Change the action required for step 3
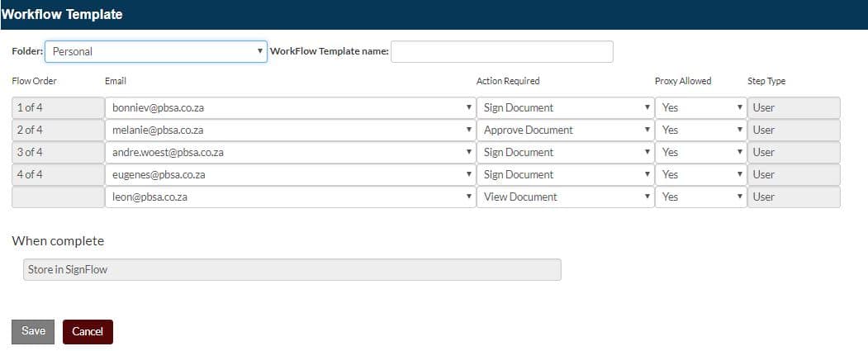Screen dimensions: 868x351 click(x=565, y=152)
